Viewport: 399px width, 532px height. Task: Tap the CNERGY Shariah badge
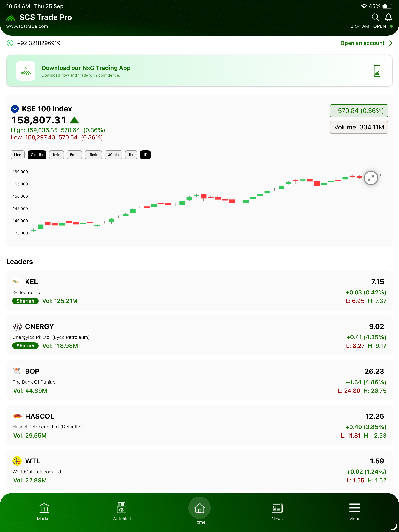(25, 346)
